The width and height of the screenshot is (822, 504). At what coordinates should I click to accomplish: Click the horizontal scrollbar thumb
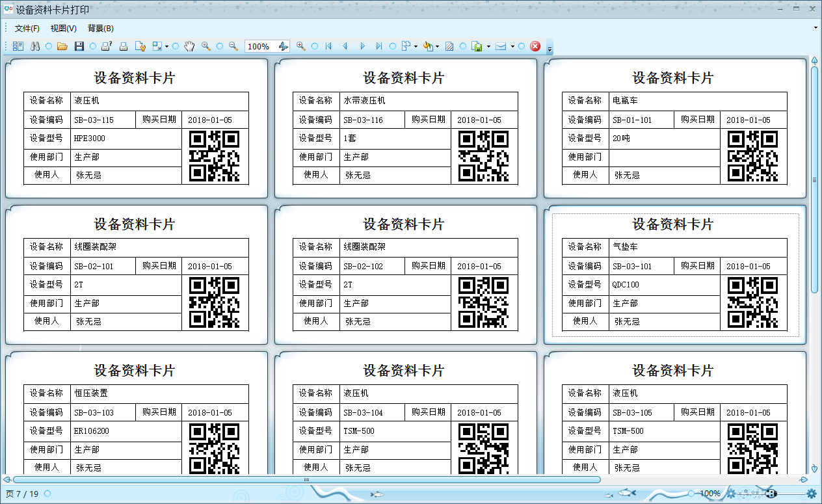click(307, 479)
